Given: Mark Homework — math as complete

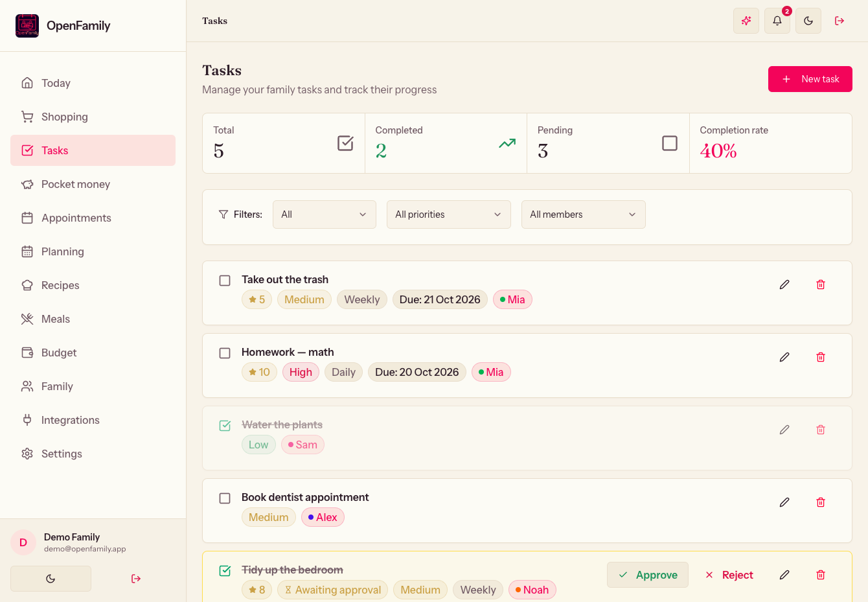Looking at the screenshot, I should [225, 353].
